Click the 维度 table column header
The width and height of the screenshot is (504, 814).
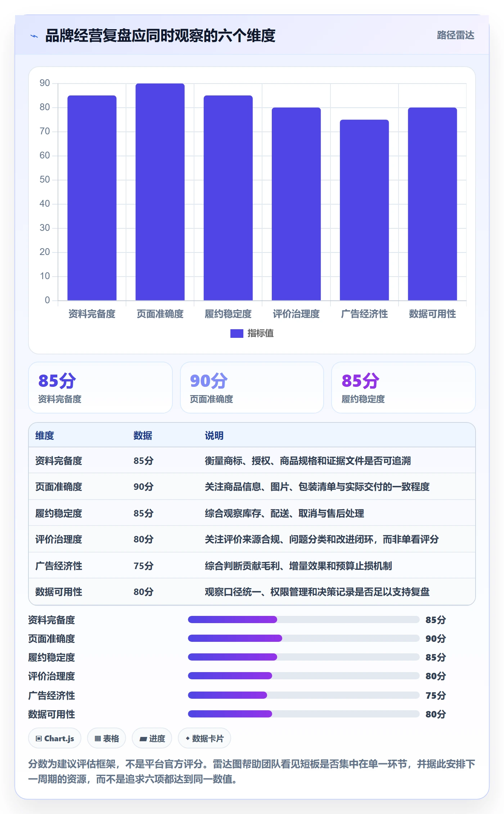(45, 435)
